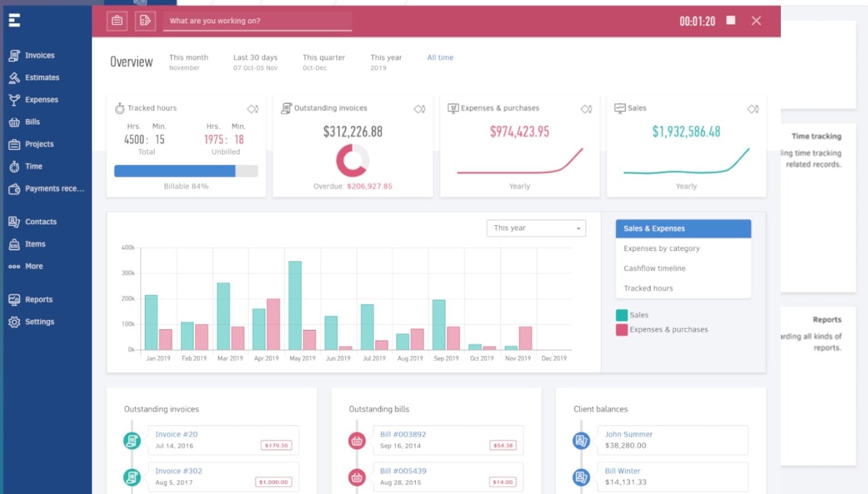Focus the 'What are you working on?' field
Viewport: 868px width, 494px height.
pyautogui.click(x=258, y=21)
